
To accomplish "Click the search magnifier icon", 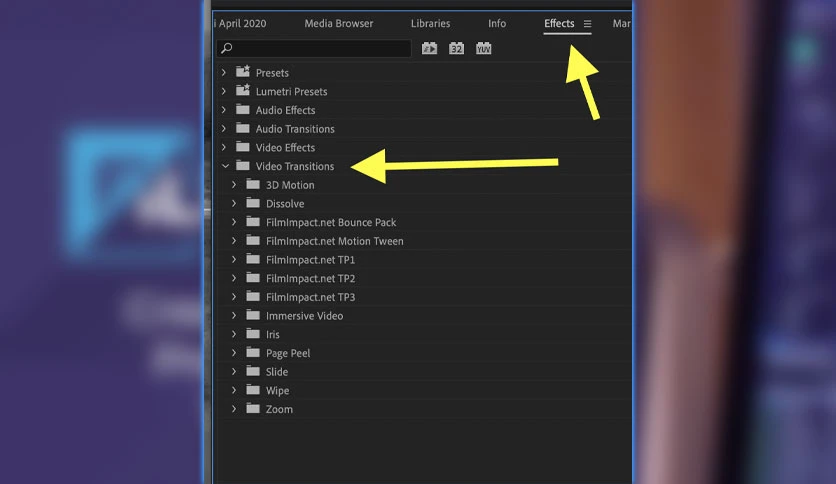I will [227, 49].
